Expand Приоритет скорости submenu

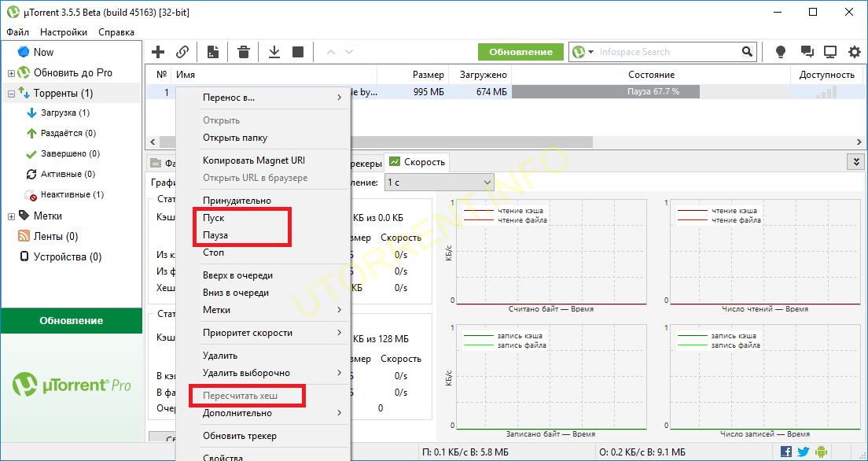pyautogui.click(x=263, y=333)
